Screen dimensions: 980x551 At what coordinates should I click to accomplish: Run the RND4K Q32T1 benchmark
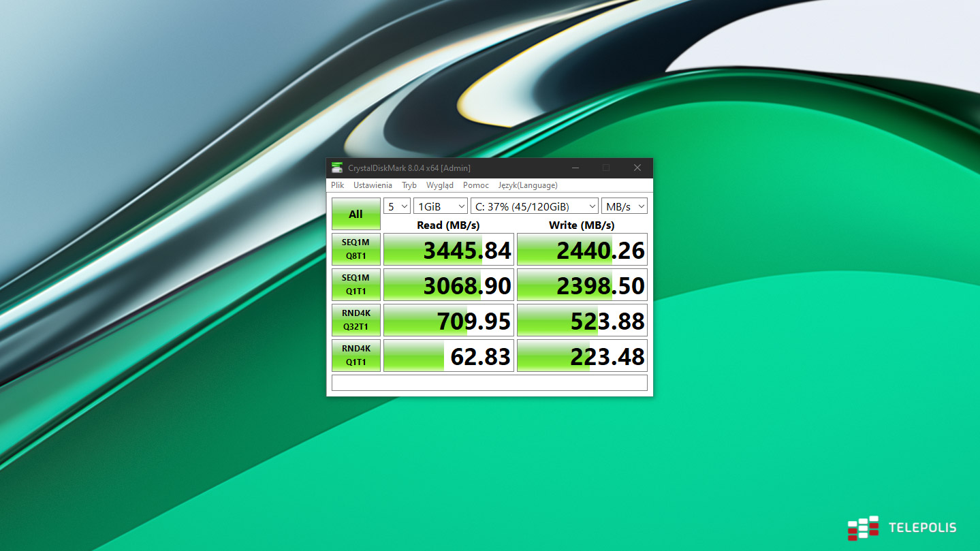[355, 320]
